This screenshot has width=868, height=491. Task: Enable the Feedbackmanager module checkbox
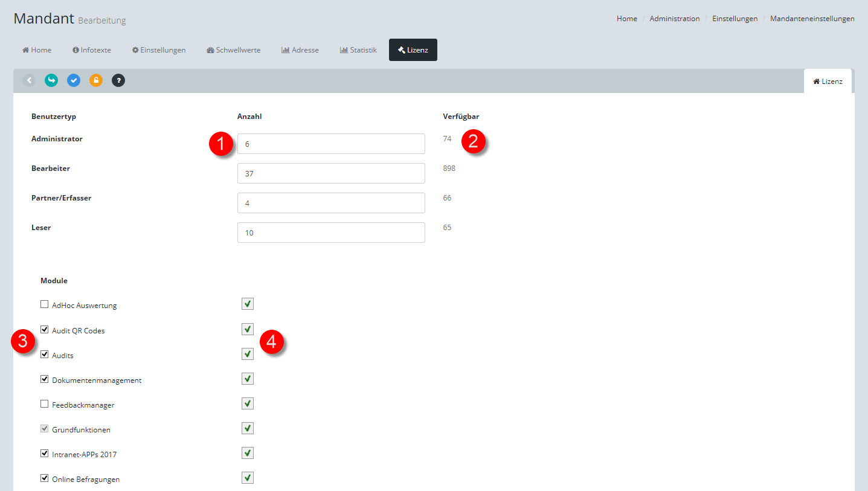click(x=44, y=404)
